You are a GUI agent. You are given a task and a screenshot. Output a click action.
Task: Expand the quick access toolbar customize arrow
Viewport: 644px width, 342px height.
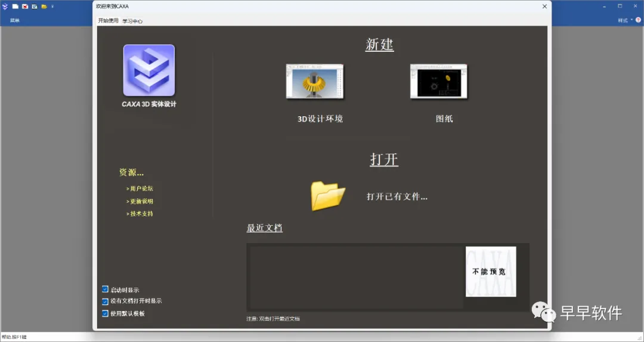52,7
